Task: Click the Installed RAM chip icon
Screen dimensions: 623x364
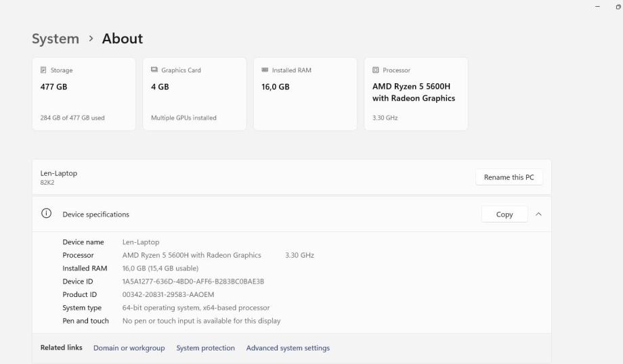Action: pos(265,70)
